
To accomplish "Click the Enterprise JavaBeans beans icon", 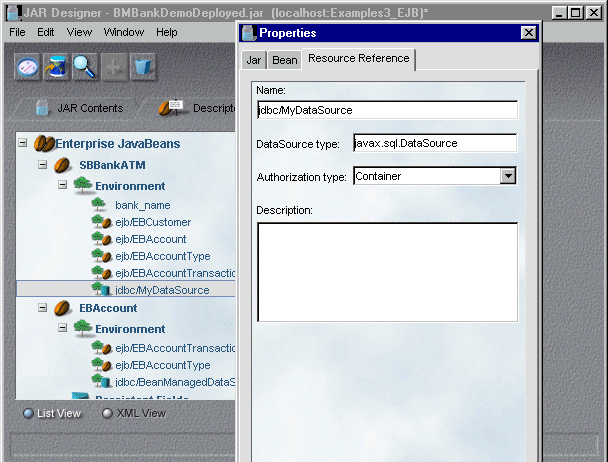I will point(44,144).
